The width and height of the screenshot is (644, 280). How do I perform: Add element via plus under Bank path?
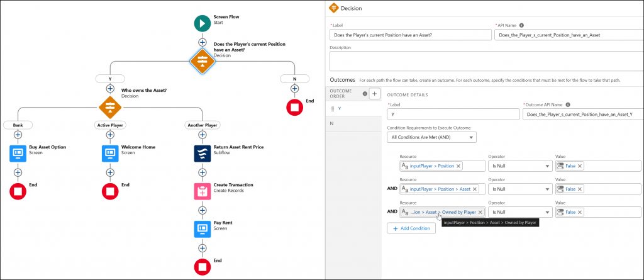pyautogui.click(x=18, y=135)
